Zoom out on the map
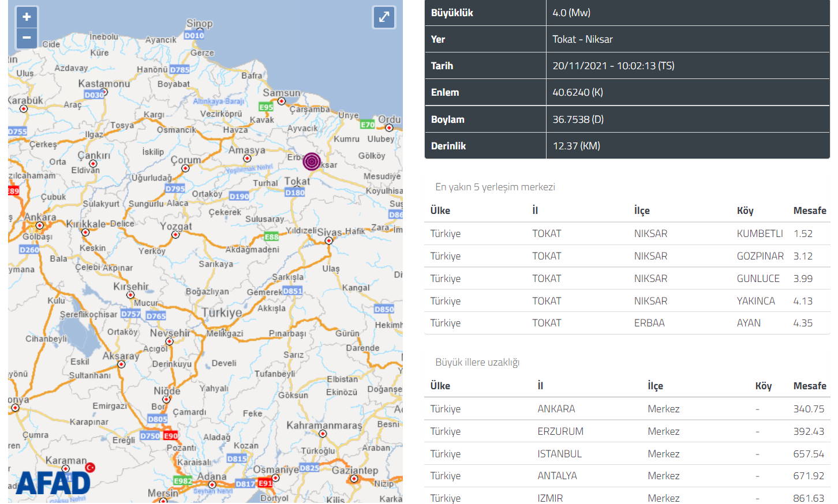The height and width of the screenshot is (504, 838). pyautogui.click(x=27, y=38)
